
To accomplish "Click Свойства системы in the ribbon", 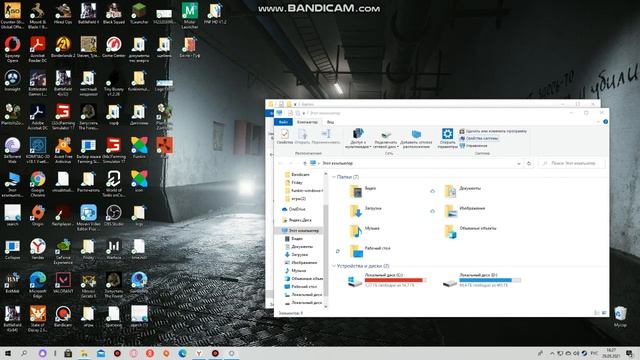I will coord(479,138).
